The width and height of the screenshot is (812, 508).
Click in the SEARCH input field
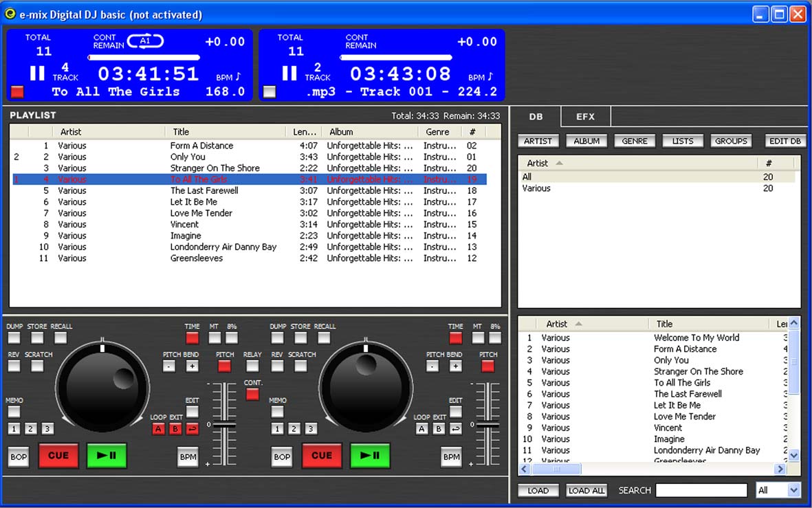(701, 490)
